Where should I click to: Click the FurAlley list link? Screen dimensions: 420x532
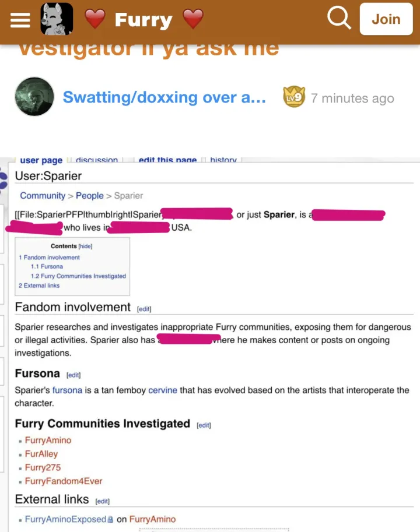(x=41, y=454)
